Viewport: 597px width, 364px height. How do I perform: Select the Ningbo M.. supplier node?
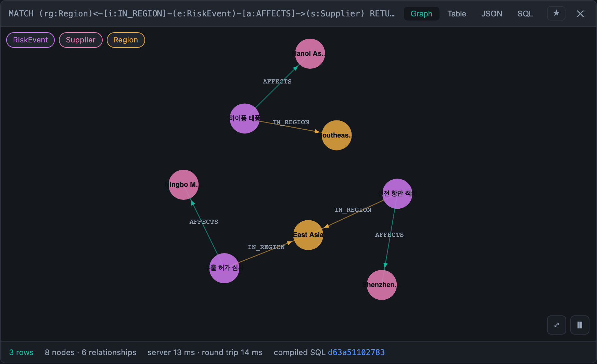183,185
